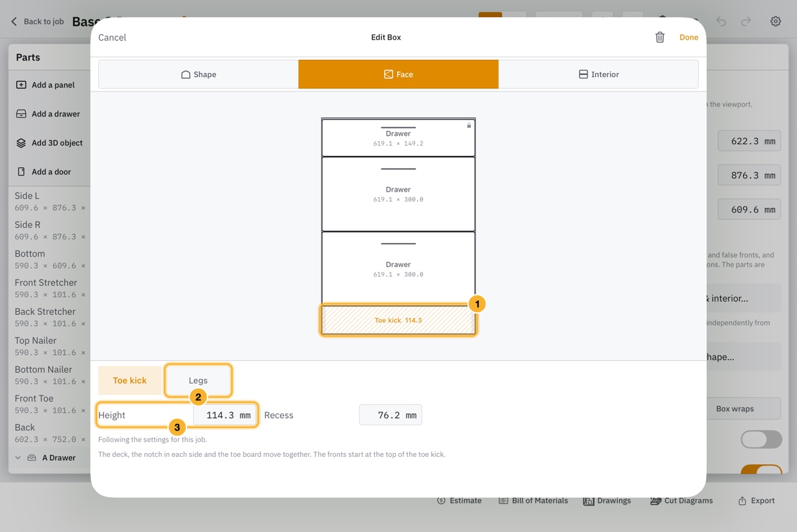
Task: Click the Recess value field
Action: coord(391,415)
